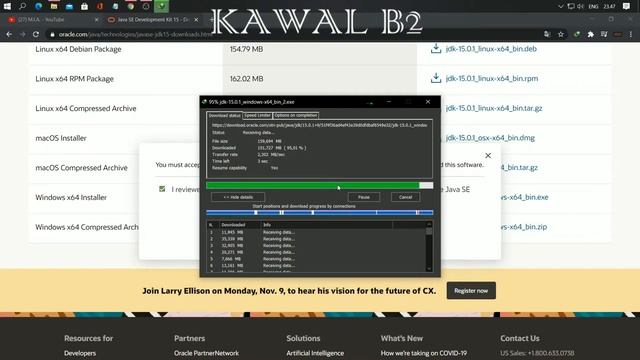Select connection row 1 with 11,845 MB
The height and width of the screenshot is (360, 640).
click(x=317, y=232)
